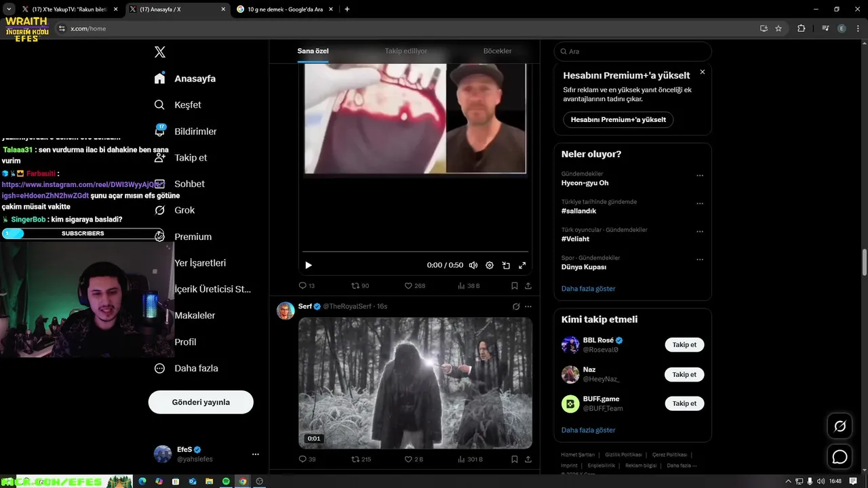
Task: Open Profil page
Action: coord(185,342)
